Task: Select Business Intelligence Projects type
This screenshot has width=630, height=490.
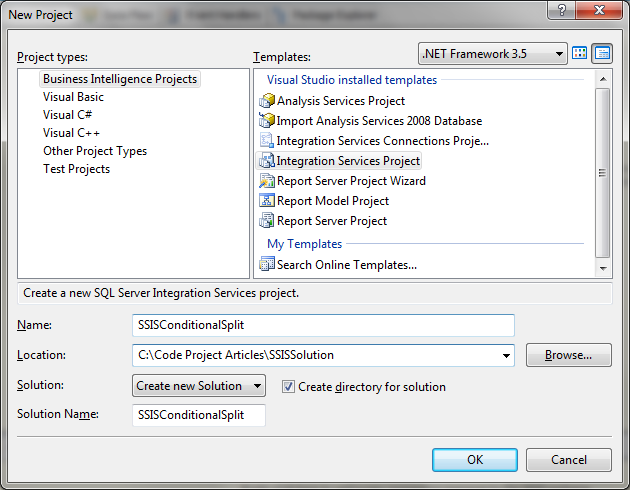Action: click(120, 79)
